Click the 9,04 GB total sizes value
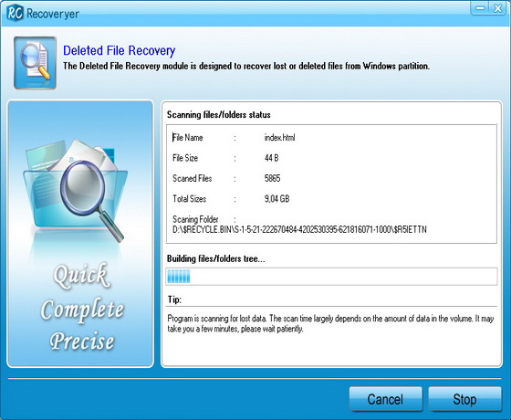This screenshot has width=511, height=420. [x=276, y=199]
